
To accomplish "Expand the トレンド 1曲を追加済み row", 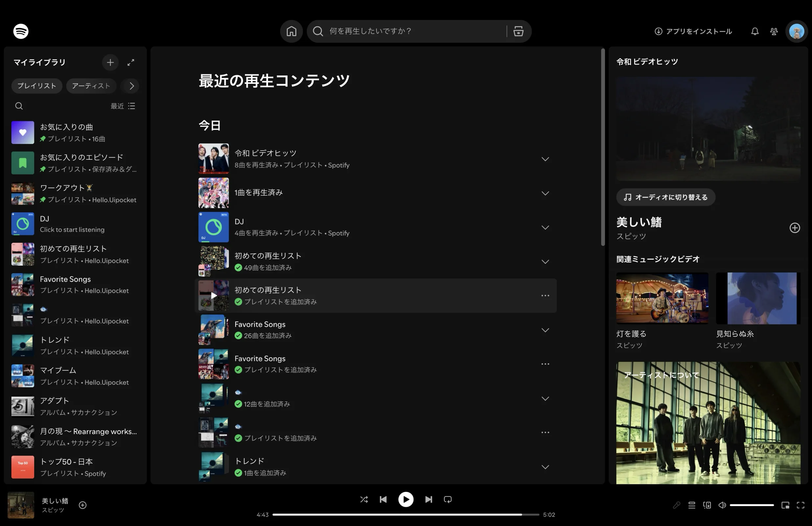I will (545, 467).
